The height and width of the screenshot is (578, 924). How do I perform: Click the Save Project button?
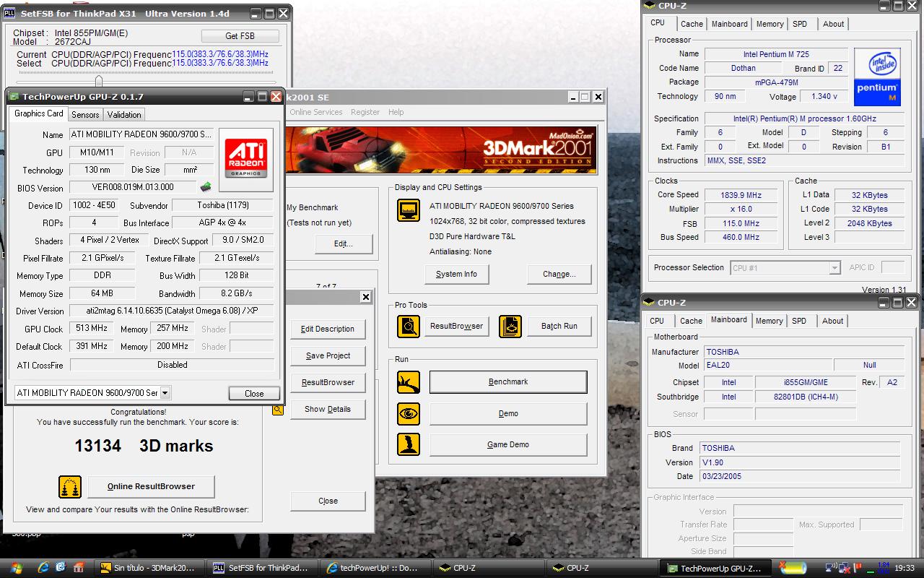(328, 356)
